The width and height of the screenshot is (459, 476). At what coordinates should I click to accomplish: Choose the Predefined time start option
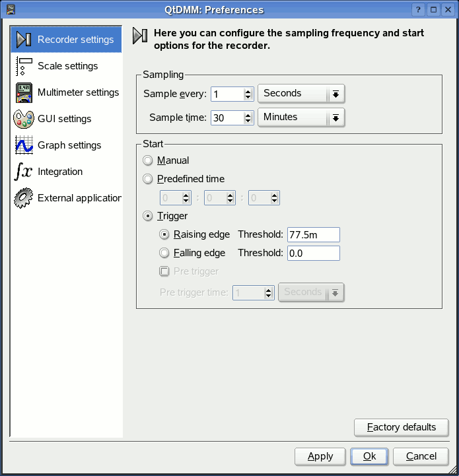148,179
